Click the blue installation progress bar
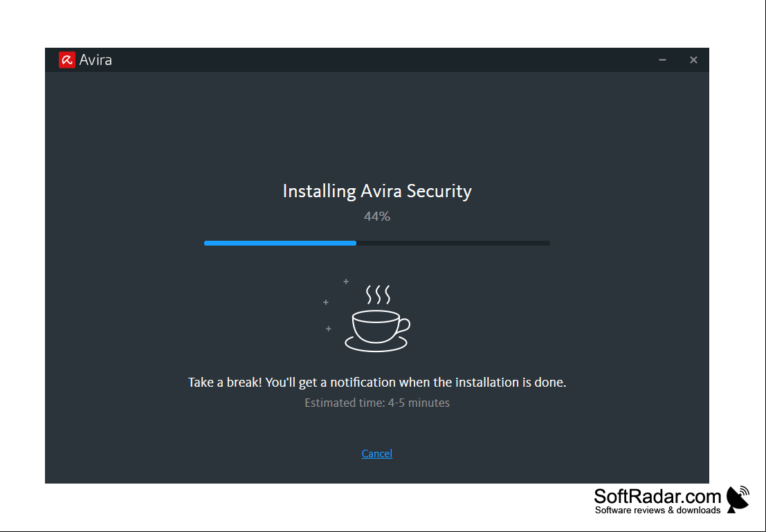The height and width of the screenshot is (532, 766). point(376,244)
